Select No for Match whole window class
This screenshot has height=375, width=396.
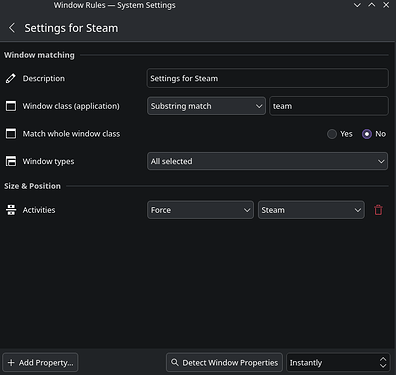374,134
